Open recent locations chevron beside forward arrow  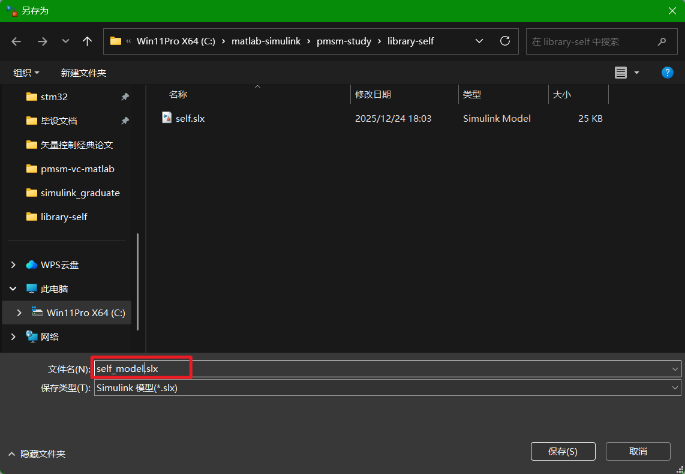66,42
